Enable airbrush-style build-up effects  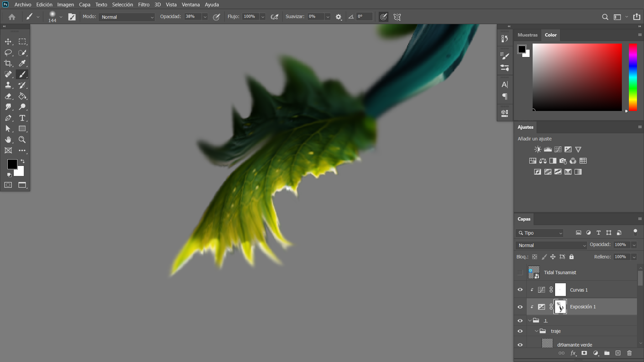[x=274, y=17]
